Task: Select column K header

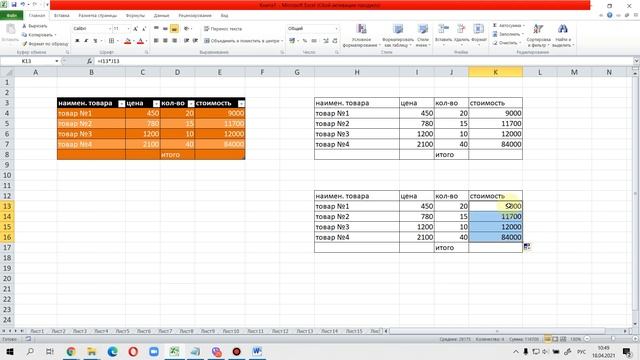Action: click(x=496, y=72)
